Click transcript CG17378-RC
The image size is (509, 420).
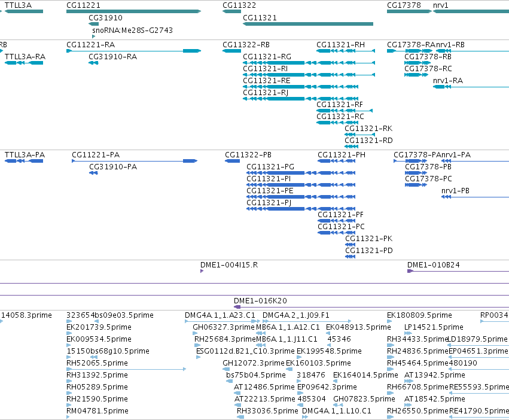click(428, 69)
